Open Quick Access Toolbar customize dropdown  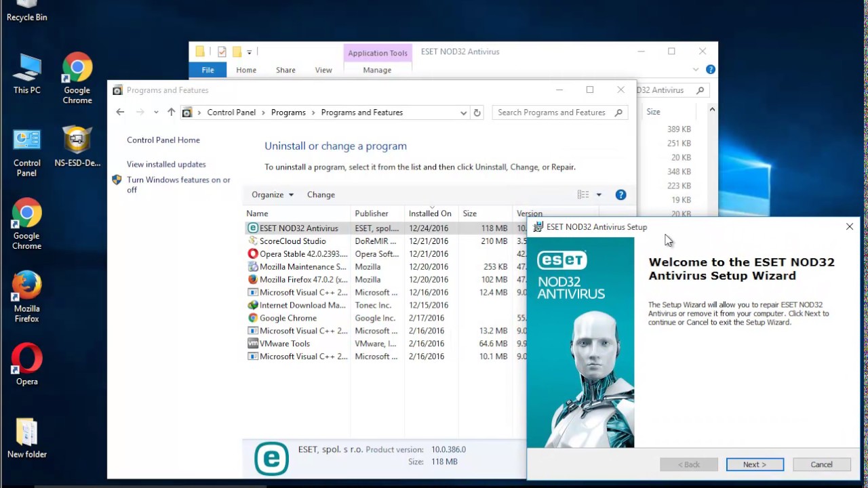coord(250,52)
